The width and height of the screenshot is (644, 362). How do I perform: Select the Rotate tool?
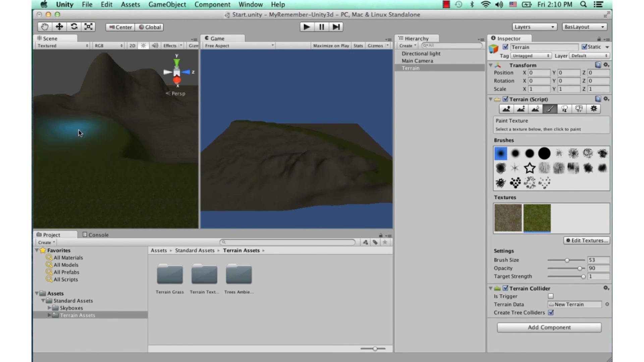(74, 27)
